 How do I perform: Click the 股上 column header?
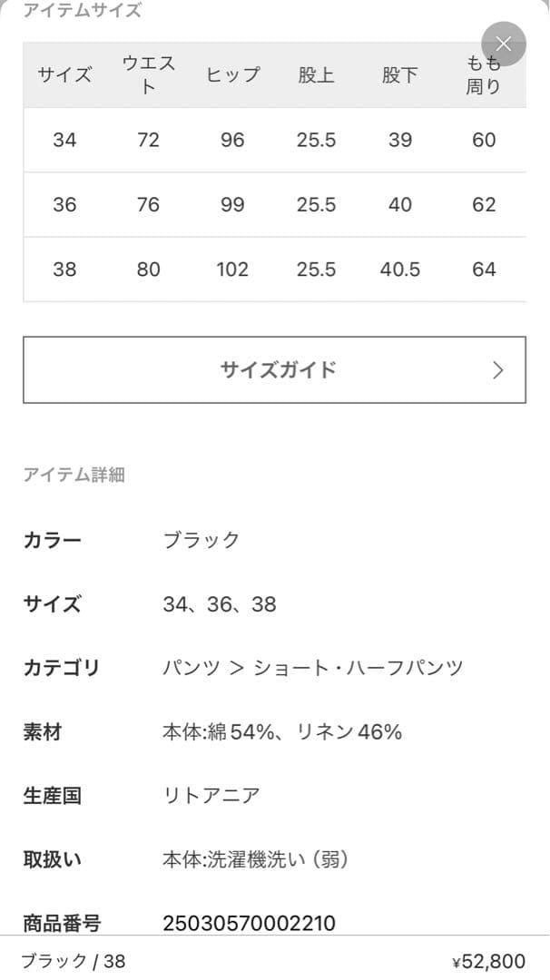317,75
